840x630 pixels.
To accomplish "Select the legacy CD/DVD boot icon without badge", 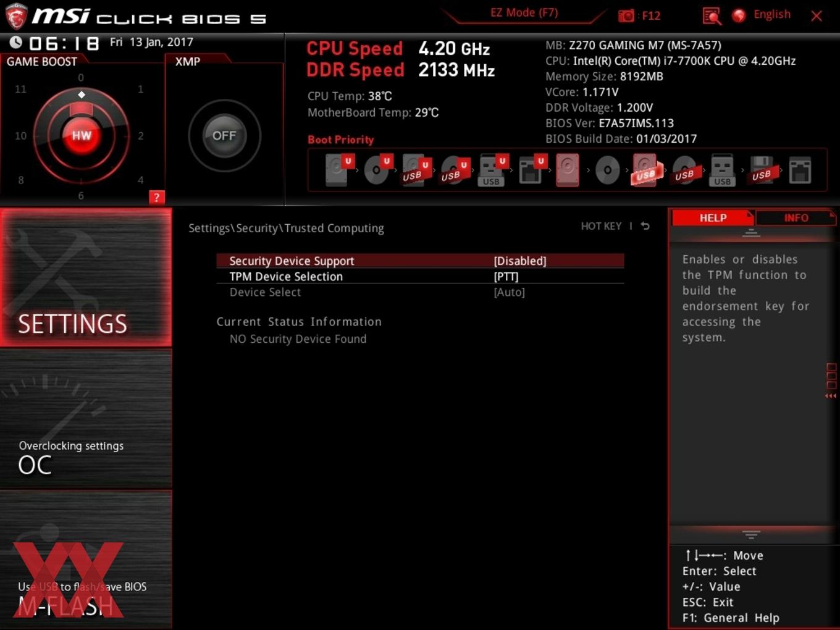I will (607, 170).
